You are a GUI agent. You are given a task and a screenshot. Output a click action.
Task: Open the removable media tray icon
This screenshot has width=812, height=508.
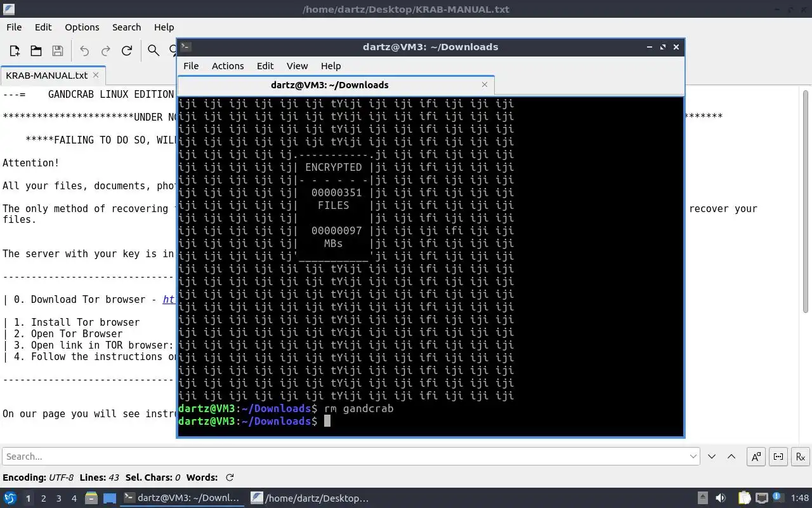pos(703,498)
